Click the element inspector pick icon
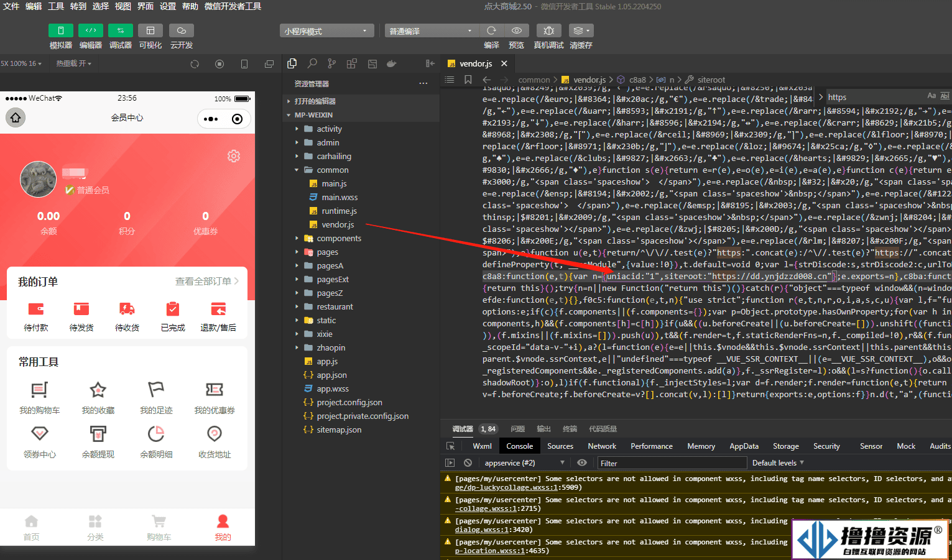This screenshot has width=952, height=560. (451, 446)
